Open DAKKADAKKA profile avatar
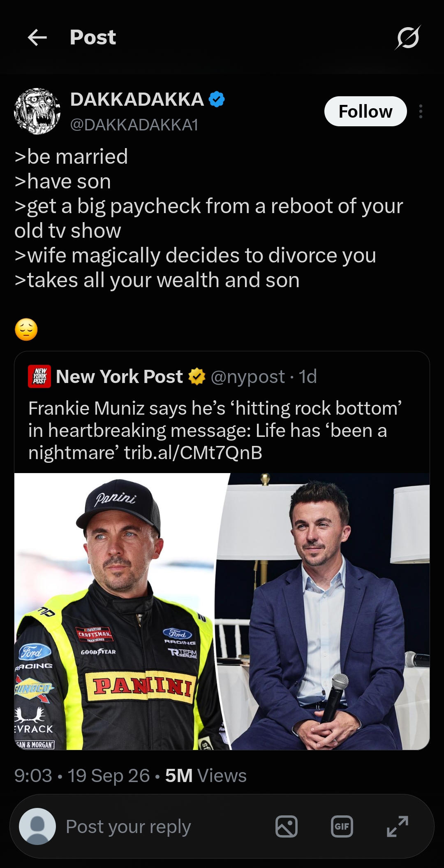Screen dimensions: 444x868 37,111
